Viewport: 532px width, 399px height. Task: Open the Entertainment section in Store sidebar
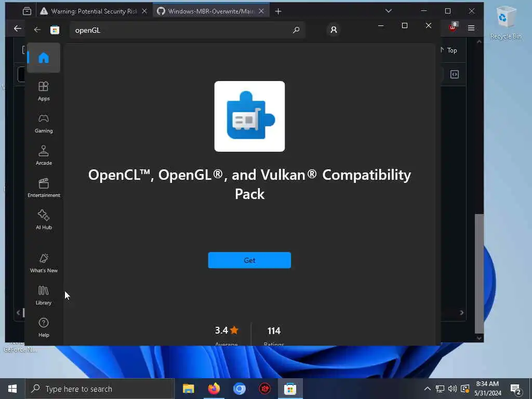[x=44, y=188]
